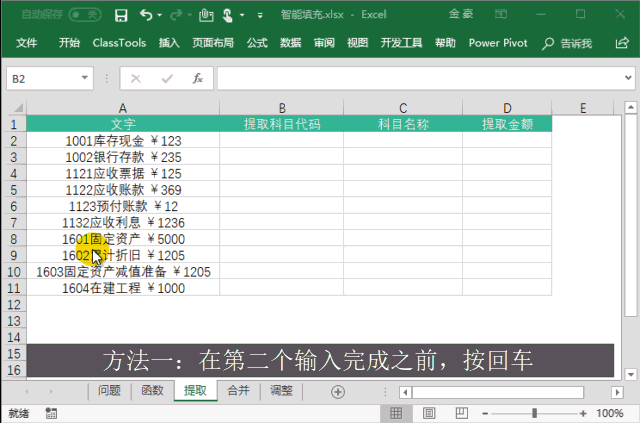Image resolution: width=640 pixels, height=423 pixels.
Task: Click cell containing 1001库存现金 ￥123
Action: coord(123,141)
